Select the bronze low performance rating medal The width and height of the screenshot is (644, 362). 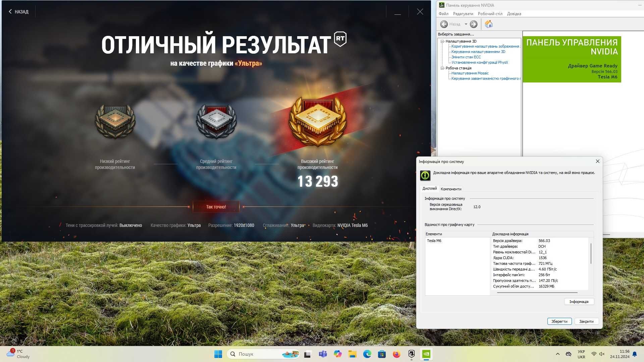[115, 121]
